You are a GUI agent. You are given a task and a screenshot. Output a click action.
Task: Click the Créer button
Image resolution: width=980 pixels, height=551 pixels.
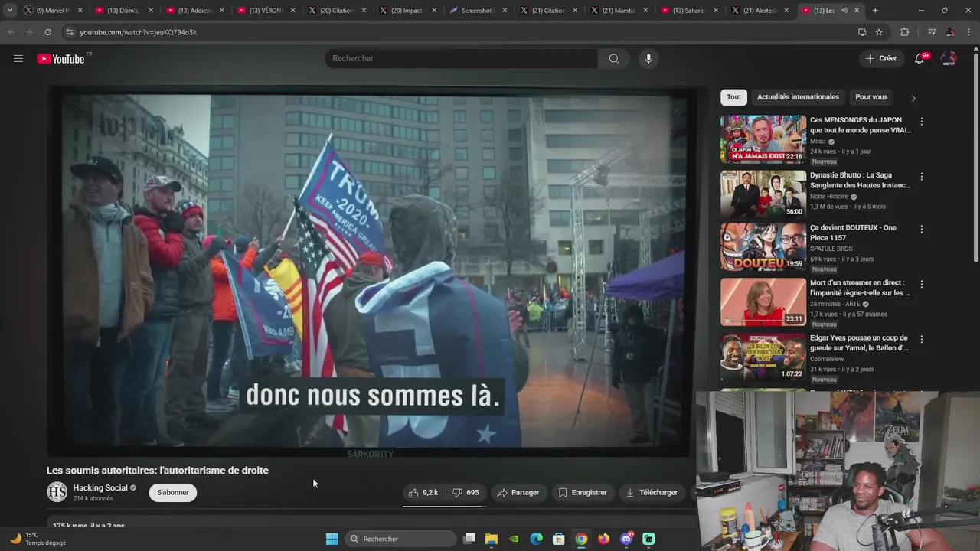pos(880,58)
